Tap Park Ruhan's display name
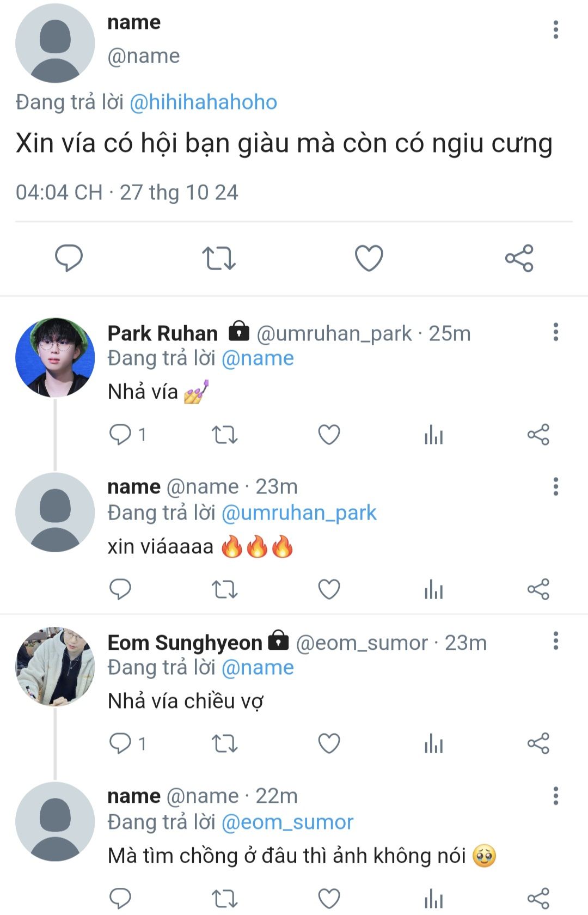 [162, 333]
